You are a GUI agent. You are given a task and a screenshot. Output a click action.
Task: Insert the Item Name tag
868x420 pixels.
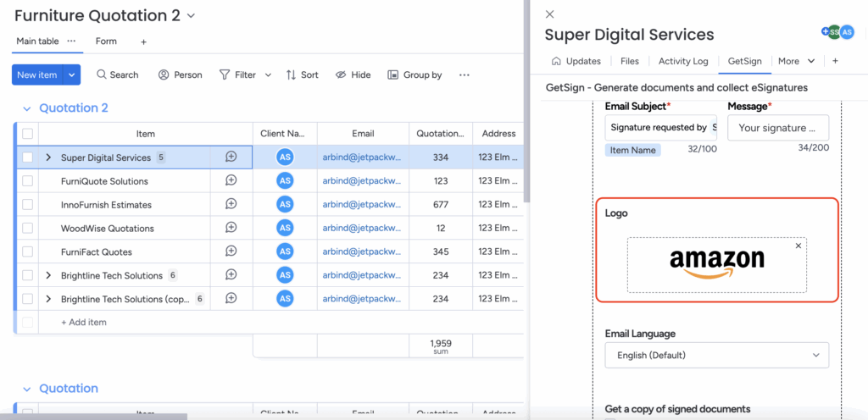point(632,150)
